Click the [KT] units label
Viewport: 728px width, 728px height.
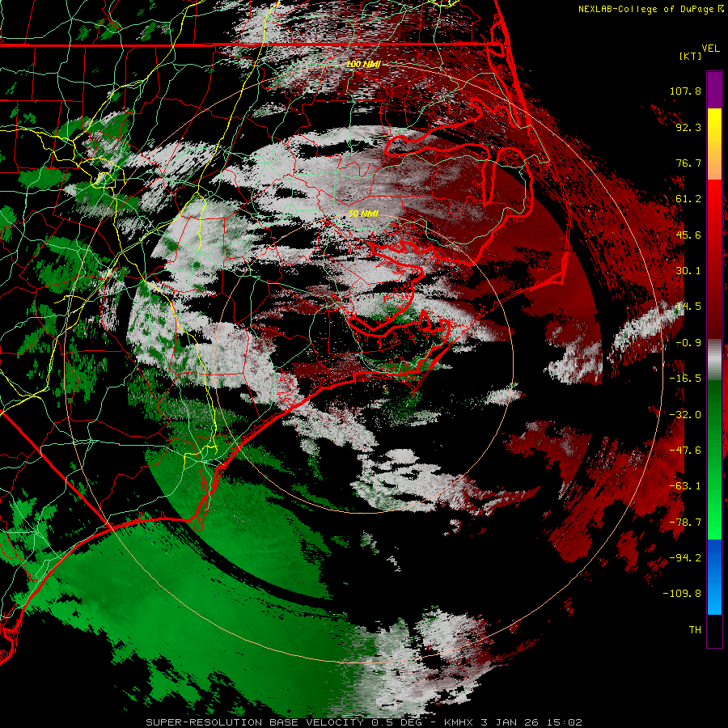[x=691, y=56]
